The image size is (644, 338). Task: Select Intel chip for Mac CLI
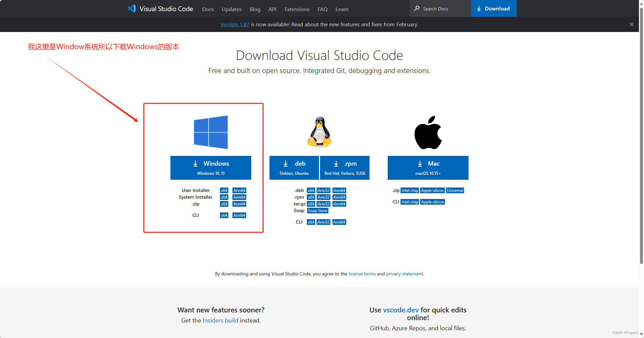pos(410,202)
